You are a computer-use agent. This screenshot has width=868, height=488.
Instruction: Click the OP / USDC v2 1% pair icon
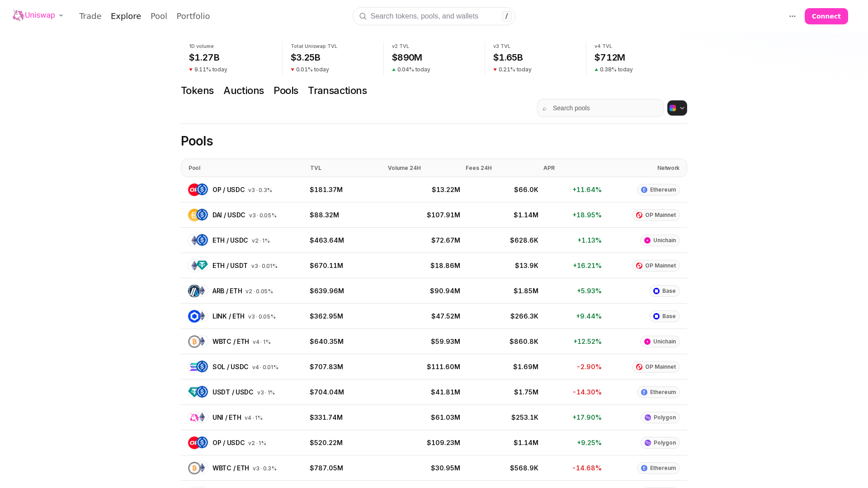(198, 443)
